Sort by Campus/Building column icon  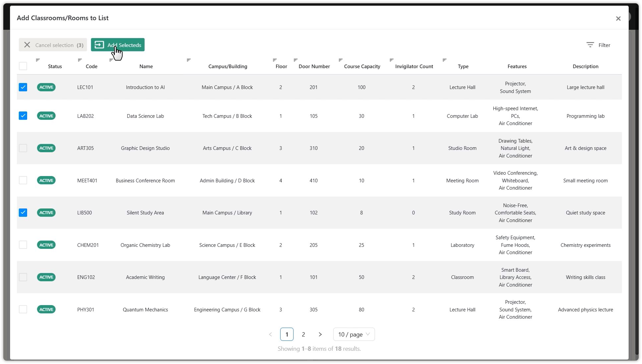189,60
